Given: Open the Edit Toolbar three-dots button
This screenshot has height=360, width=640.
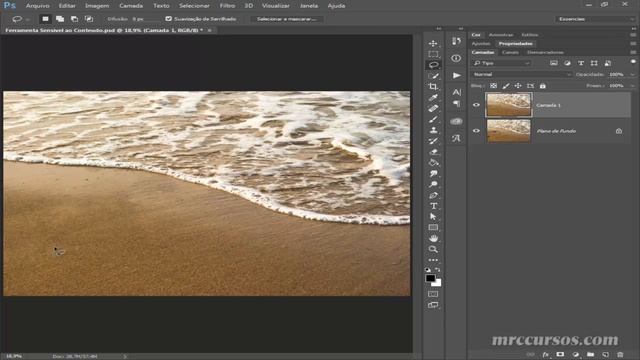Looking at the screenshot, I should point(433,260).
